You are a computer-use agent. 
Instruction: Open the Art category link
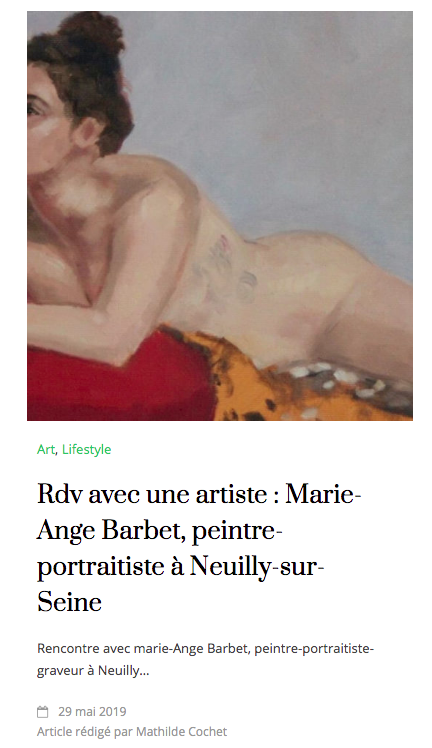pos(46,449)
